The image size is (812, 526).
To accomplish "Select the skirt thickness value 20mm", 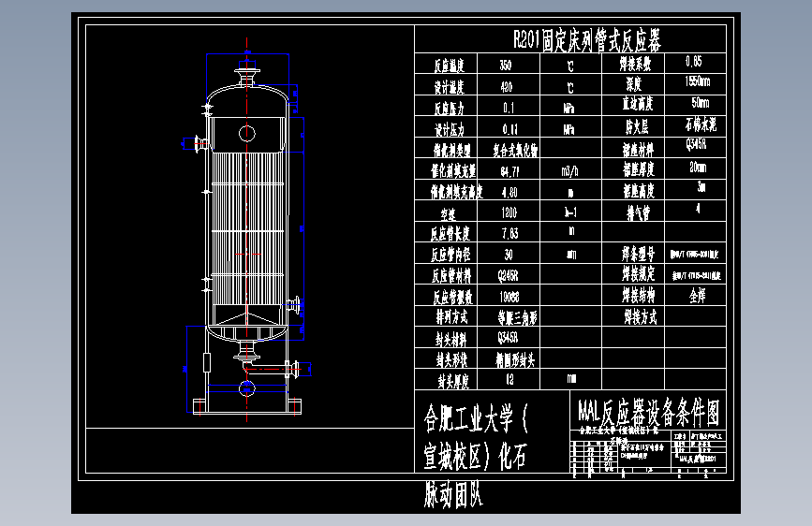I will tap(698, 168).
